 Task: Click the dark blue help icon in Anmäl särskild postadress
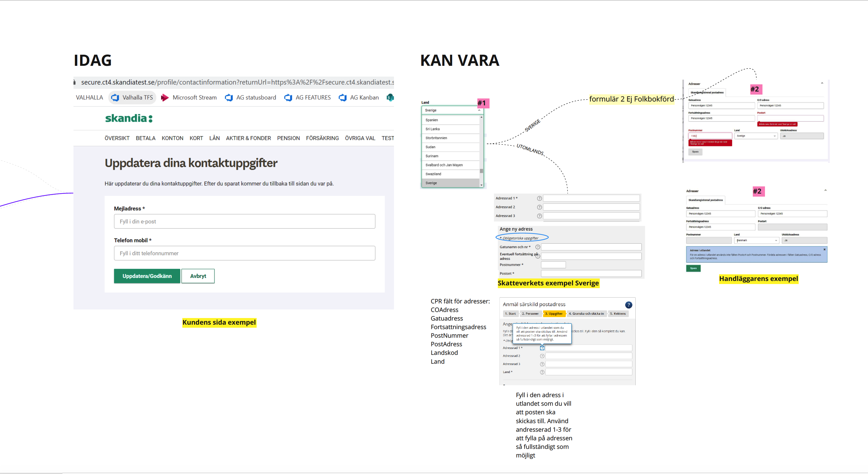coord(628,305)
